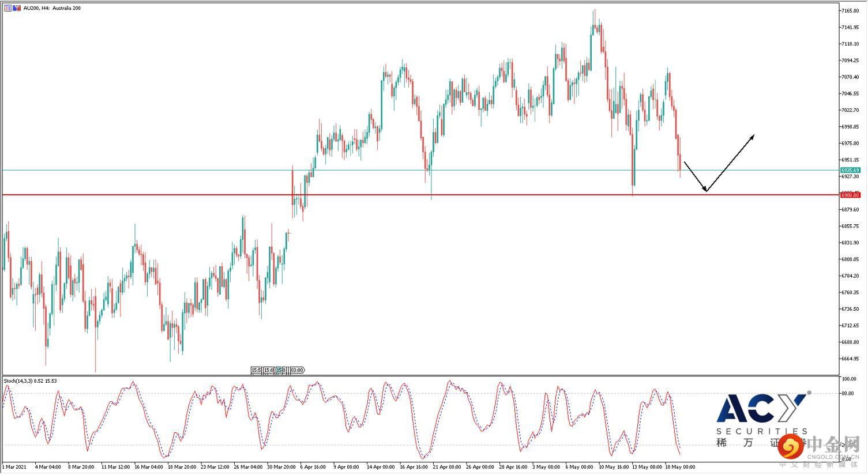Image resolution: width=868 pixels, height=475 pixels.
Task: Click the 6808.05 price scale label
Action: [x=850, y=259]
